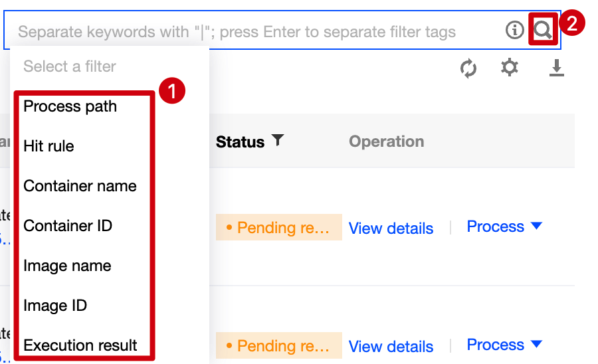The height and width of the screenshot is (364, 598).
Task: Click the second row's Pending status tag
Action: [278, 346]
